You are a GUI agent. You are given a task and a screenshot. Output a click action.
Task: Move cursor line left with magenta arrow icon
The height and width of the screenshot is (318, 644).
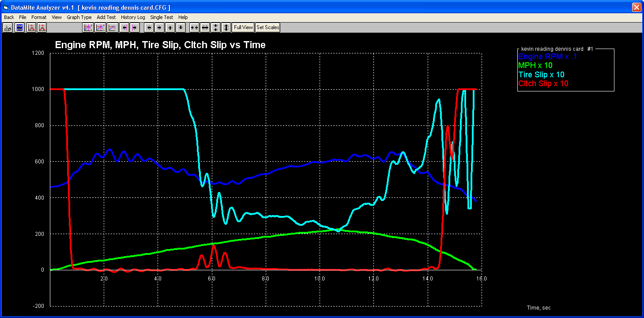tap(124, 27)
